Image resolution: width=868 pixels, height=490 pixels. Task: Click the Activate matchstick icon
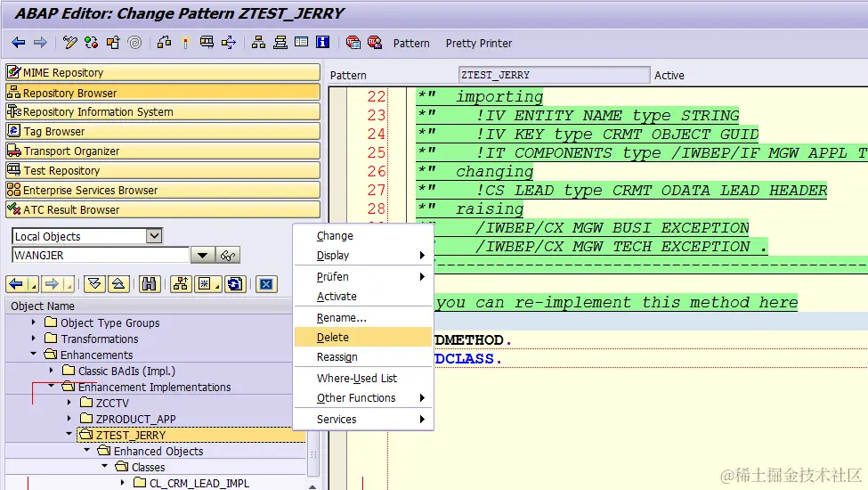pyautogui.click(x=185, y=43)
